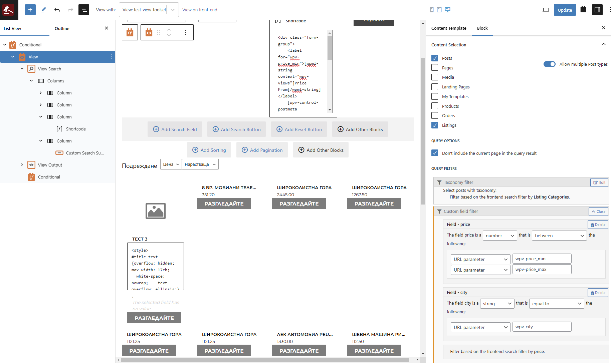Move block up with the arrow

click(x=169, y=30)
